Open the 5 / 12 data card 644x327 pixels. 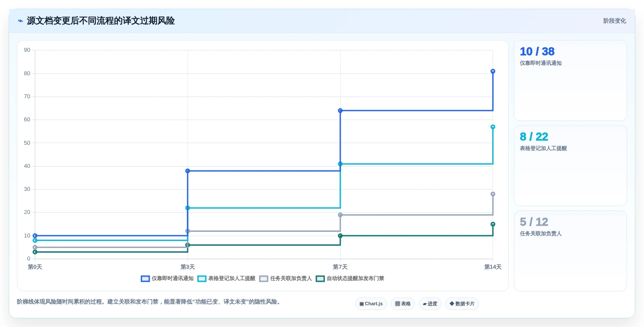click(570, 251)
